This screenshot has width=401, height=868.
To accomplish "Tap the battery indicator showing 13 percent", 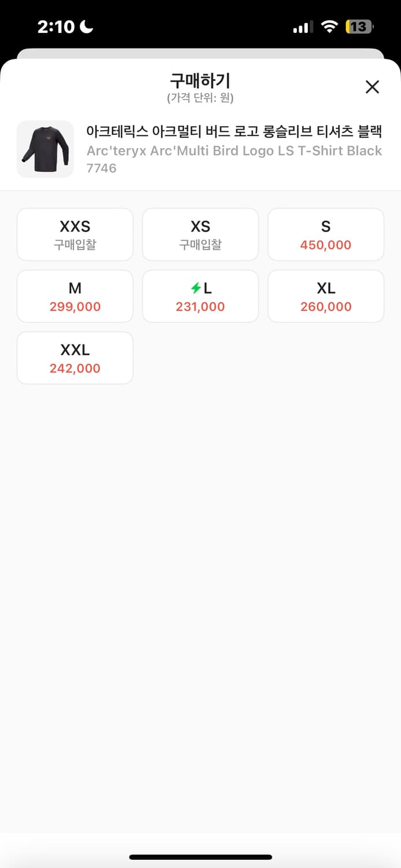I will click(x=359, y=26).
